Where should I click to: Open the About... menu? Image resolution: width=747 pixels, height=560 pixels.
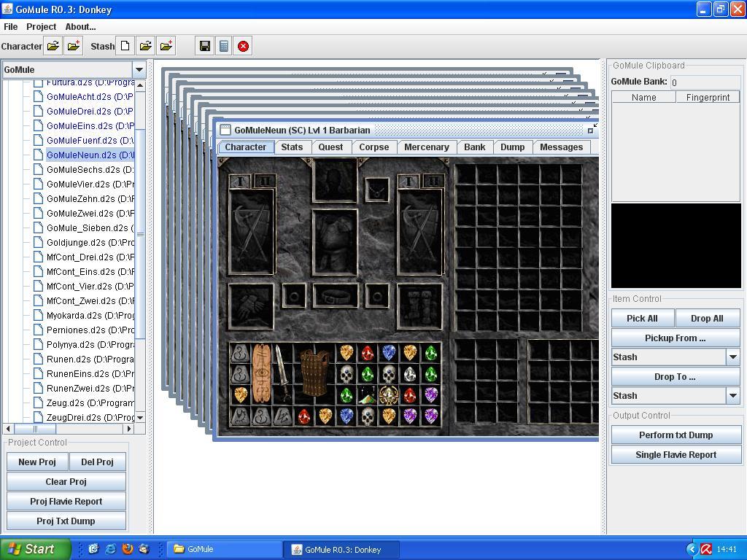(80, 27)
